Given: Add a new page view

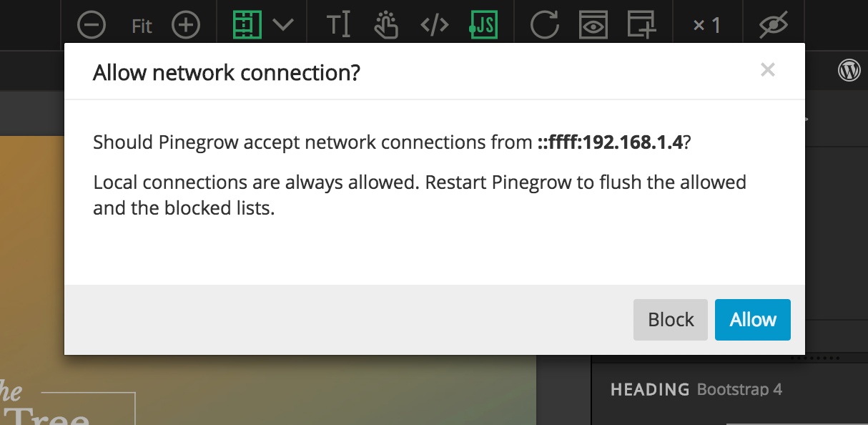Looking at the screenshot, I should [641, 25].
